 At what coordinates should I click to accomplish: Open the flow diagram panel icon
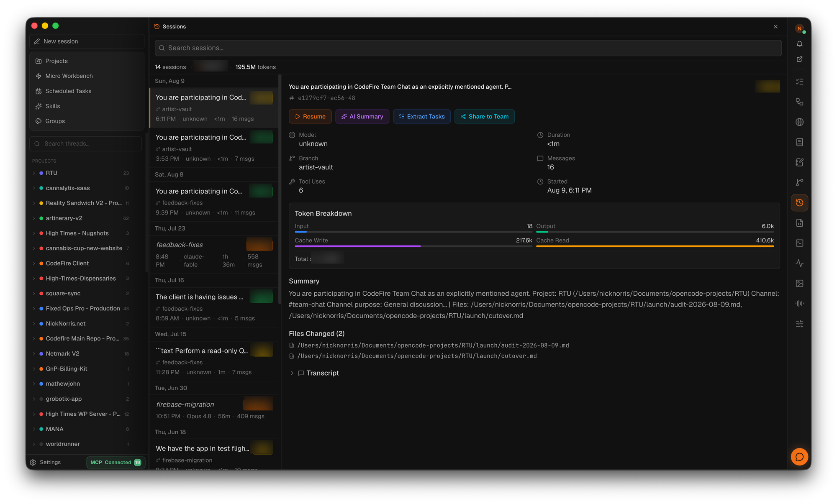point(799,102)
